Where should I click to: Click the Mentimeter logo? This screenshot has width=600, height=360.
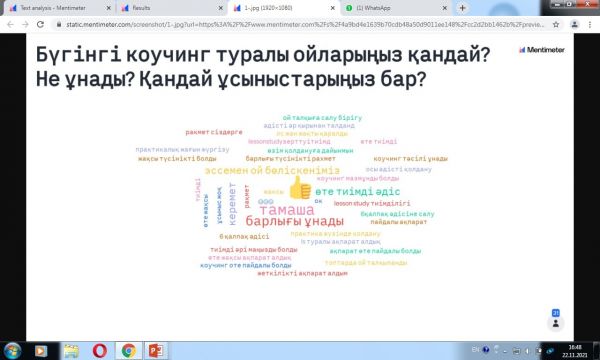pyautogui.click(x=541, y=50)
